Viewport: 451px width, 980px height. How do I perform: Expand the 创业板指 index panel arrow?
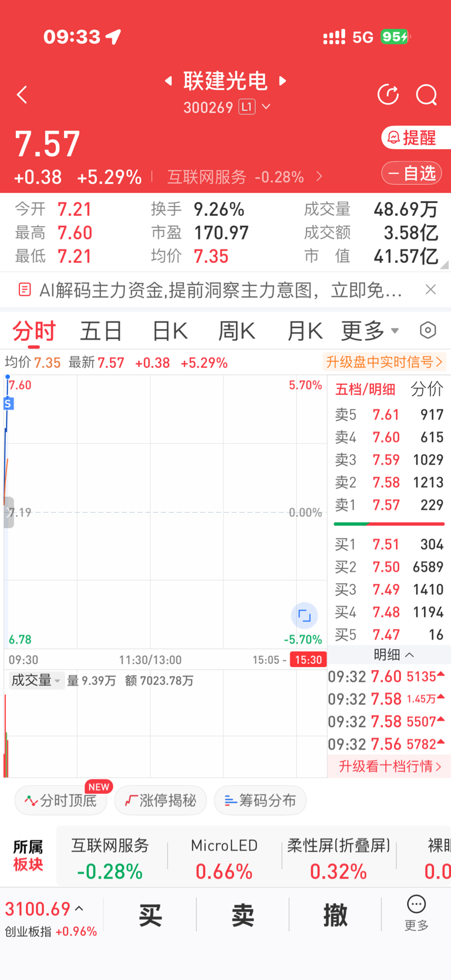click(79, 909)
